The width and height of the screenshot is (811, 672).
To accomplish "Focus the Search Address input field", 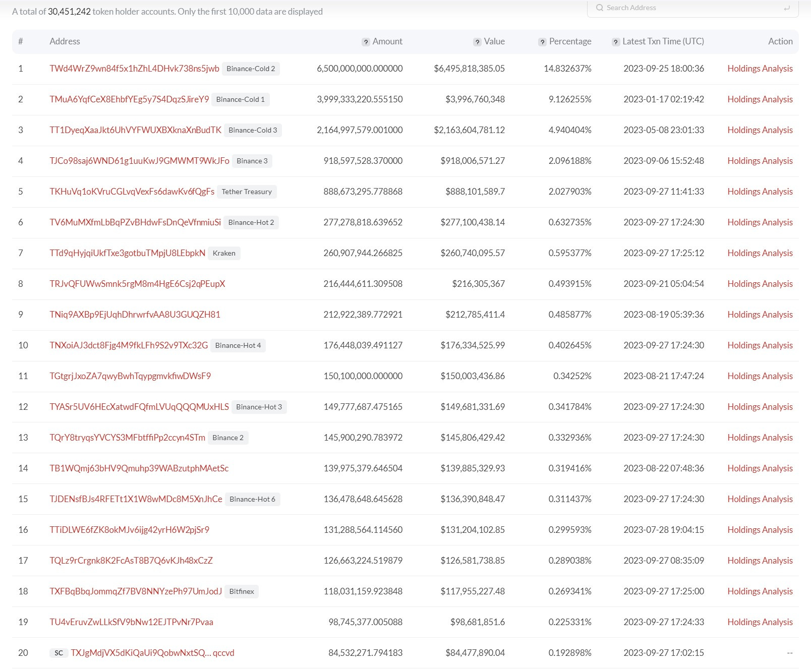I will pyautogui.click(x=692, y=8).
